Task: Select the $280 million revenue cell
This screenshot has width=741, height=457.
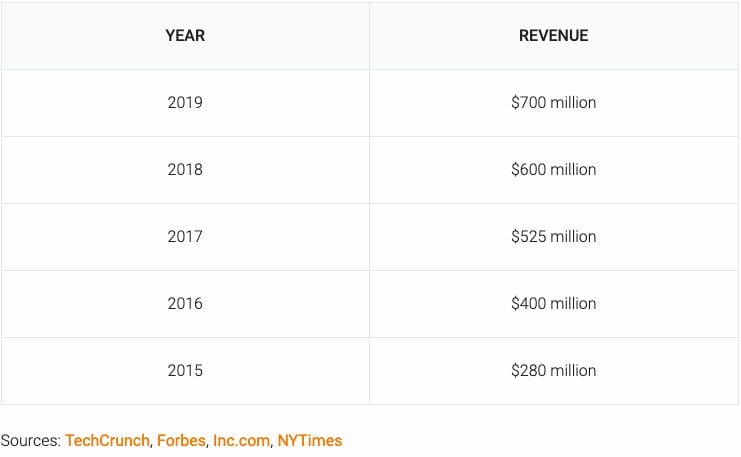Action: coord(553,371)
